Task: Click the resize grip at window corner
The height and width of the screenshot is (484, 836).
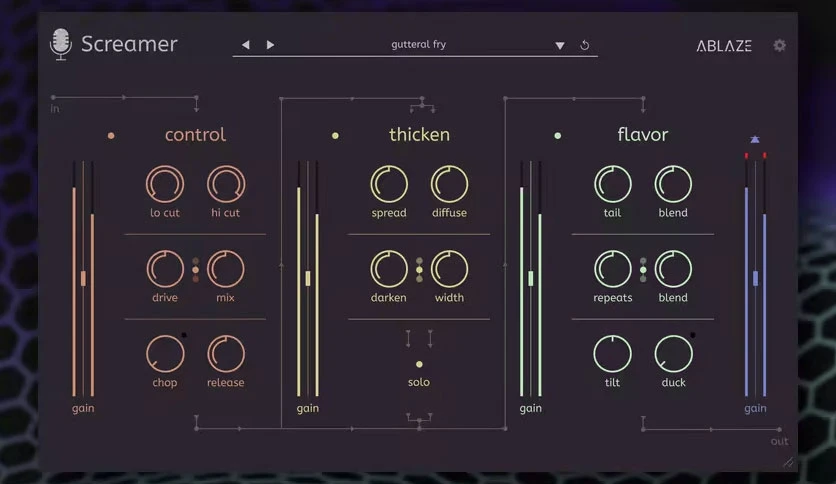Action: coord(789,462)
